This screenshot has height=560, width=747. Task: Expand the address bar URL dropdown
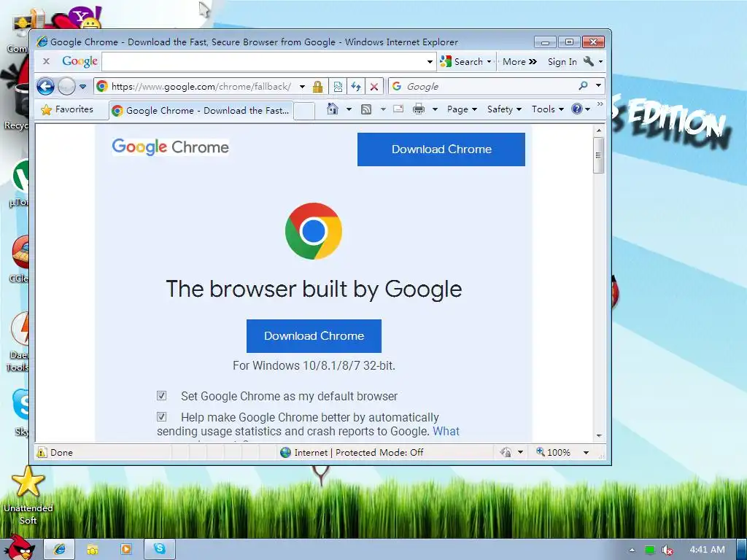click(x=302, y=86)
